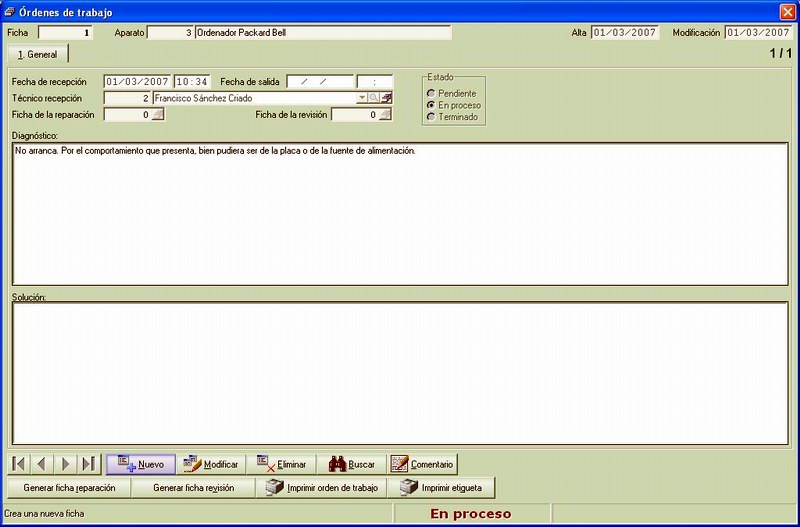The image size is (800, 527).
Task: Go to the next record
Action: [x=65, y=464]
